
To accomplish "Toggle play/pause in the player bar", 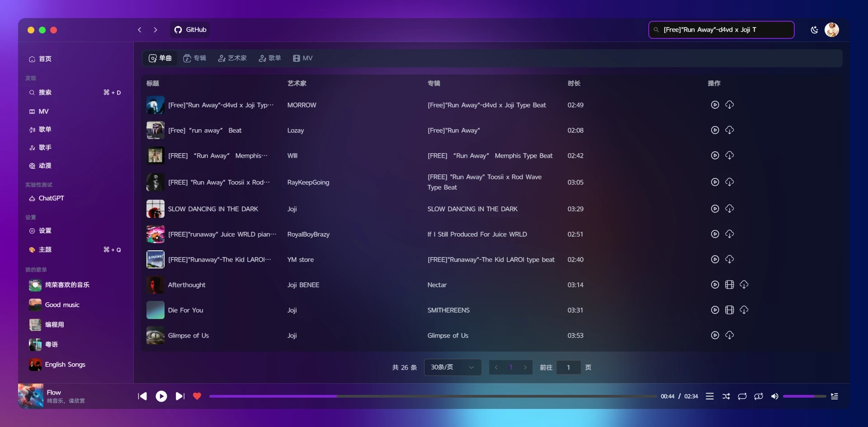I will [x=161, y=396].
